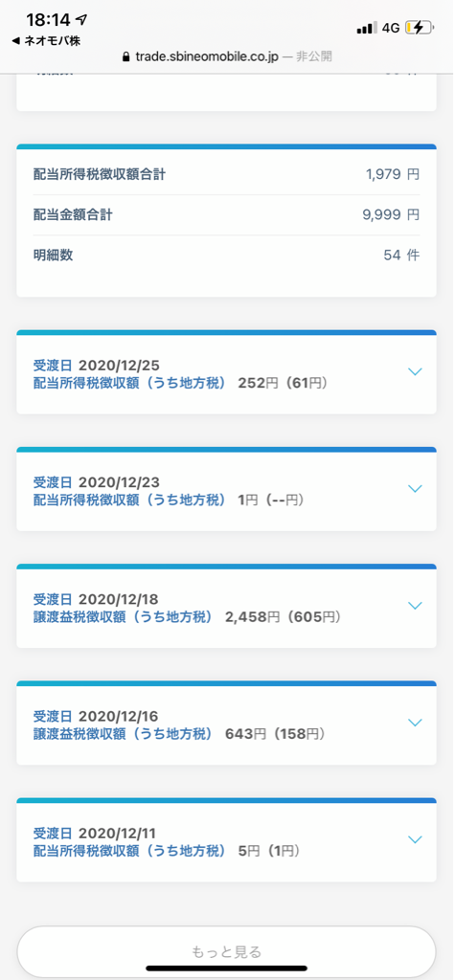Expand the 2020/12/25 entry chevron
Viewport: 454px width, 980px height.
click(x=415, y=372)
